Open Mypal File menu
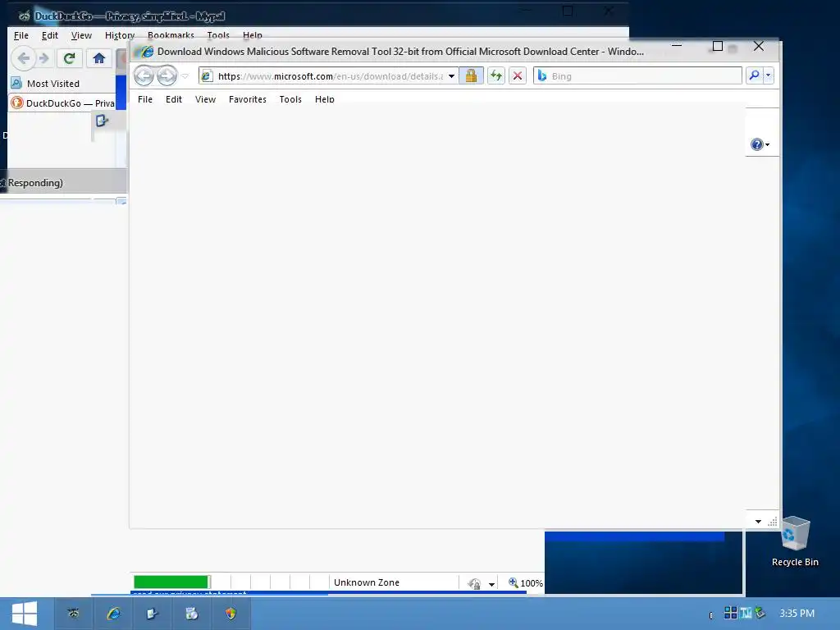 [x=21, y=35]
